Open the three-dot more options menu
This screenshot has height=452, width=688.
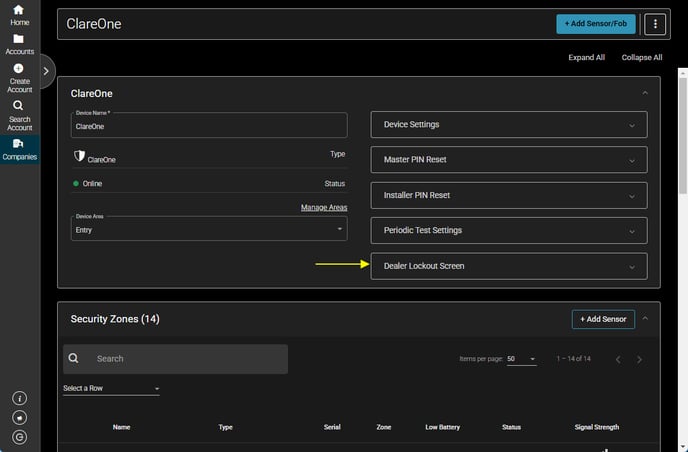[655, 24]
